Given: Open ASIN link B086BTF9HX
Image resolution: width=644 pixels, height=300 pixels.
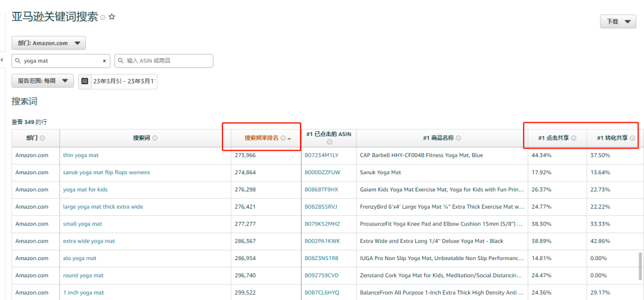Looking at the screenshot, I should tap(321, 190).
